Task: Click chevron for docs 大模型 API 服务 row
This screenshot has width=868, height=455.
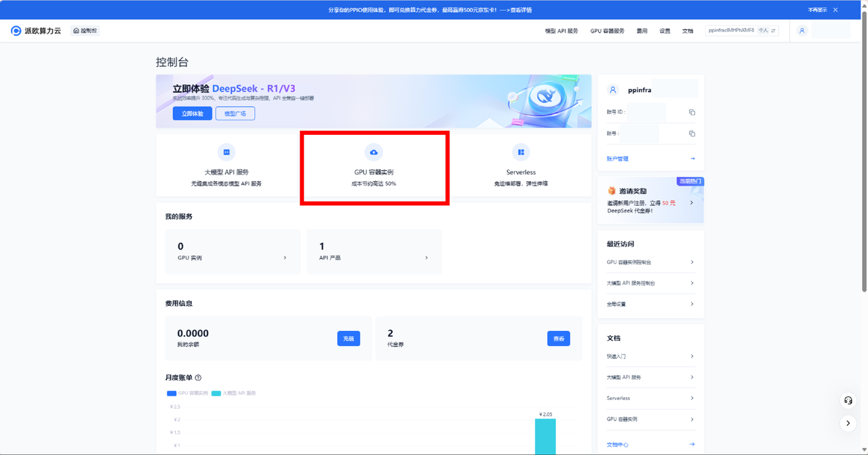Action: 692,377
